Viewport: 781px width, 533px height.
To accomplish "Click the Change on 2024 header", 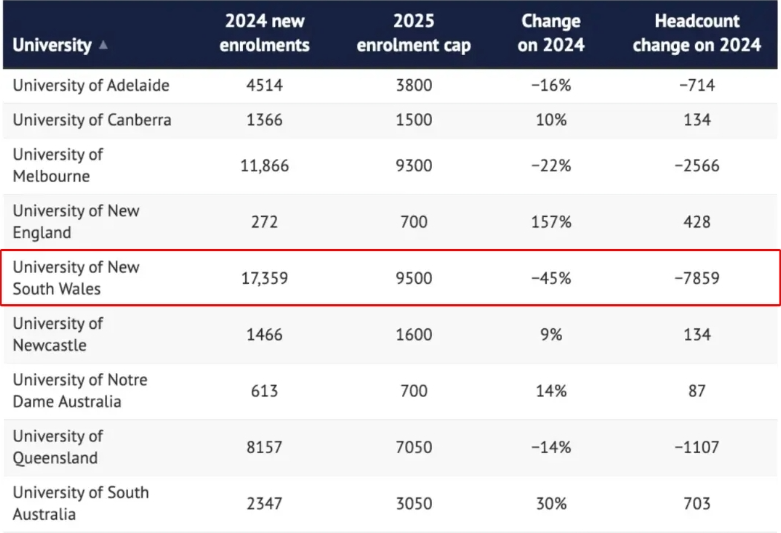I will click(x=551, y=33).
